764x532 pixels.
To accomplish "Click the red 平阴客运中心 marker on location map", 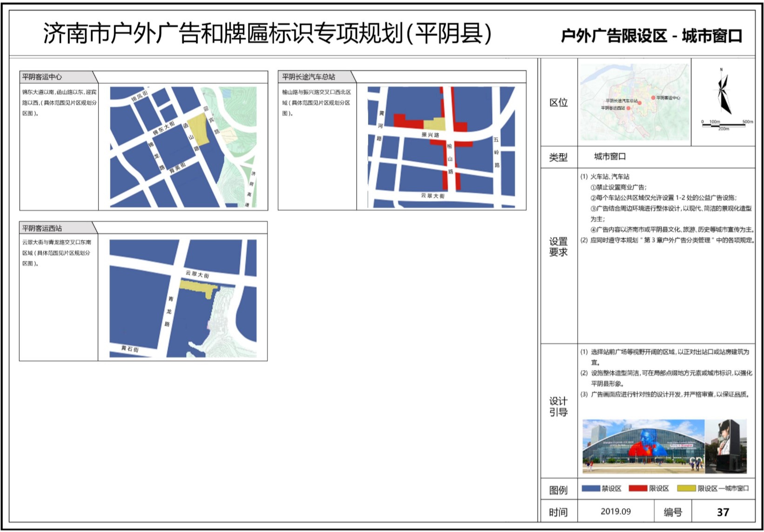I will click(653, 98).
